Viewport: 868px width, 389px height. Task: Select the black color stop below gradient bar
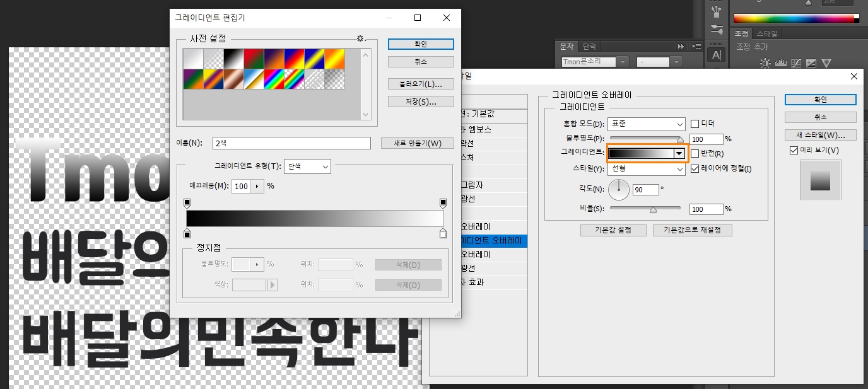point(187,233)
